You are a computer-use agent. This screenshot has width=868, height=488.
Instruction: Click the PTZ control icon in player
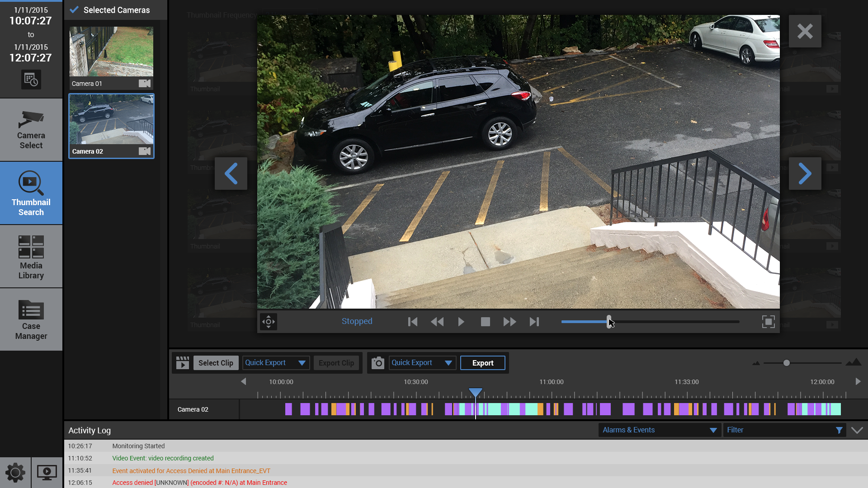pyautogui.click(x=269, y=322)
